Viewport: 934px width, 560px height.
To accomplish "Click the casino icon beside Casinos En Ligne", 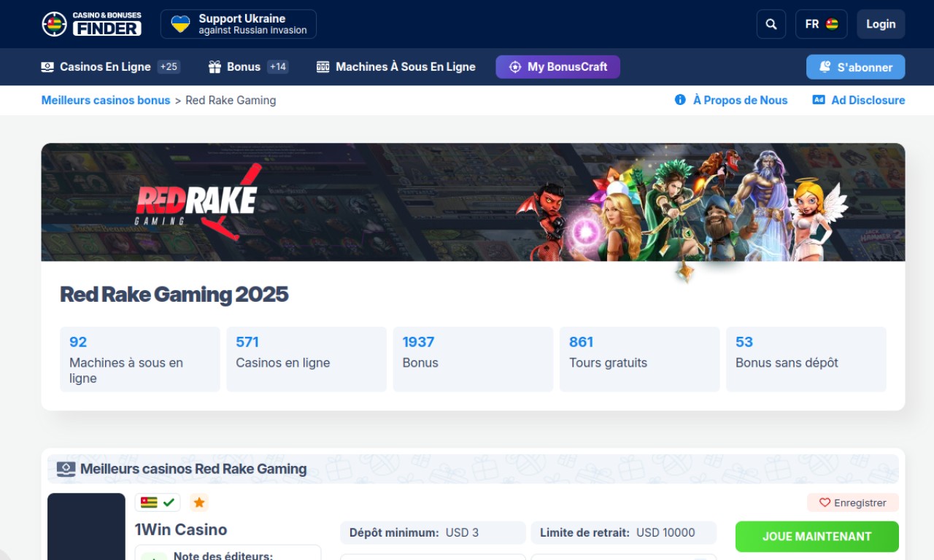I will (47, 67).
